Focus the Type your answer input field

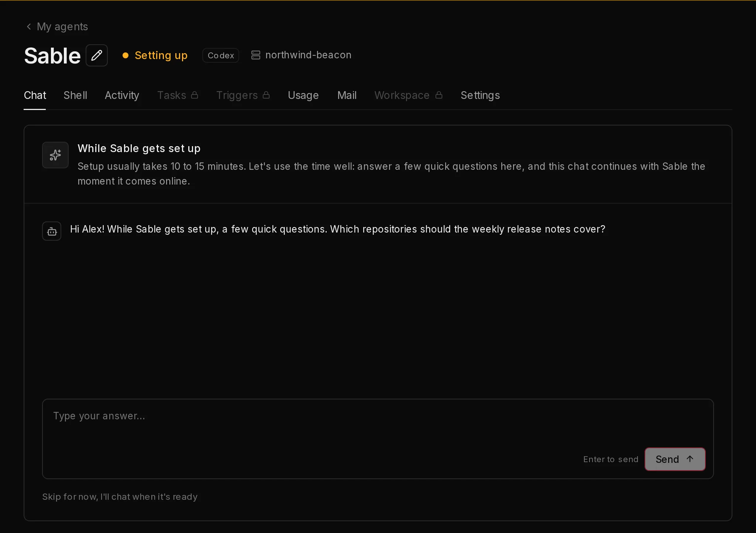[x=378, y=439]
